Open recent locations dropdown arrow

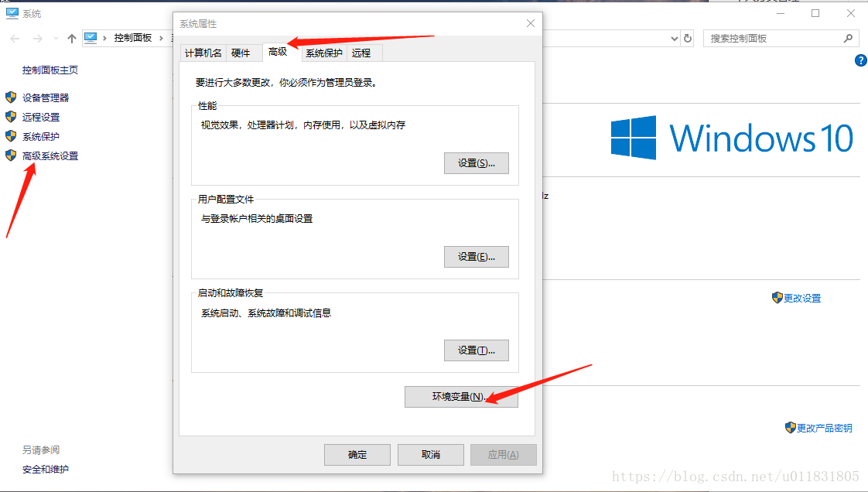point(56,38)
